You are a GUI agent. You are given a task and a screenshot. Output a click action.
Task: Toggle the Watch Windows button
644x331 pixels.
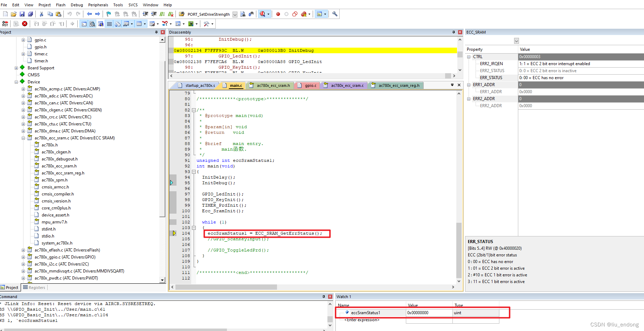(126, 24)
